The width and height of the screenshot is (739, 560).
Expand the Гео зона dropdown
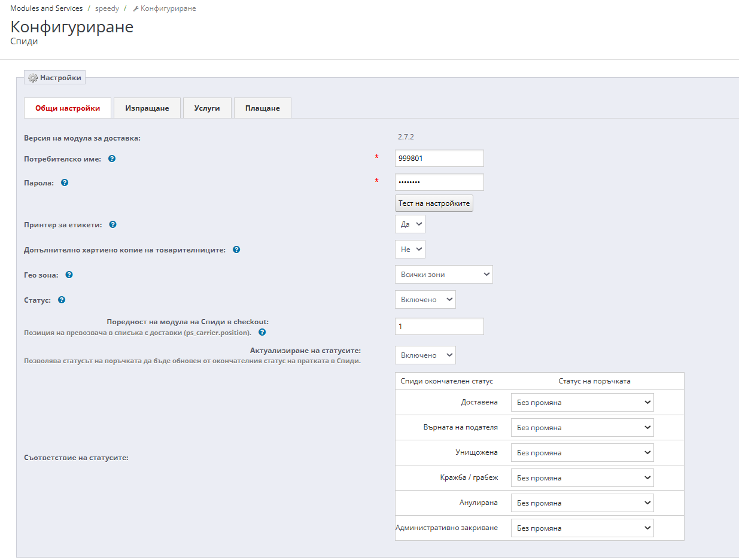pos(444,275)
